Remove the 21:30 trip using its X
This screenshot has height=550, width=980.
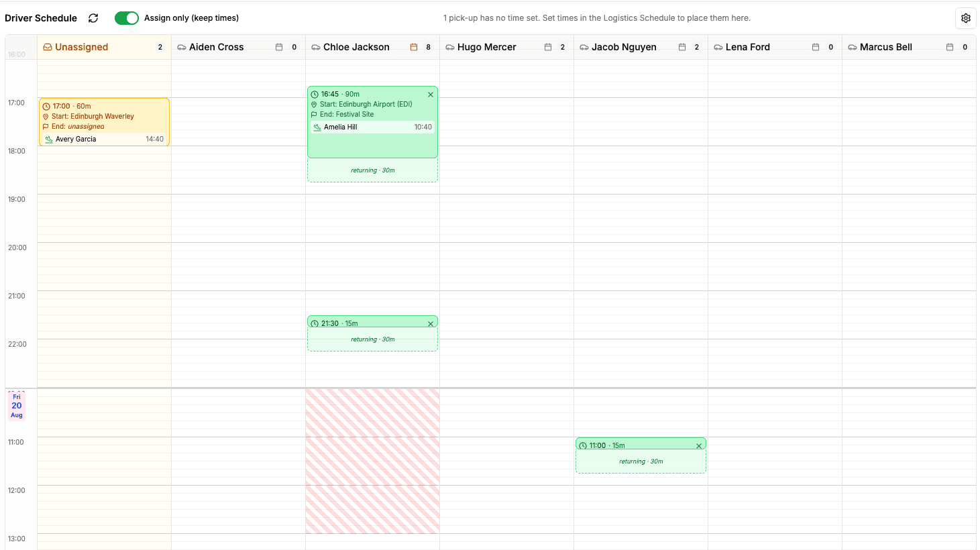(431, 324)
